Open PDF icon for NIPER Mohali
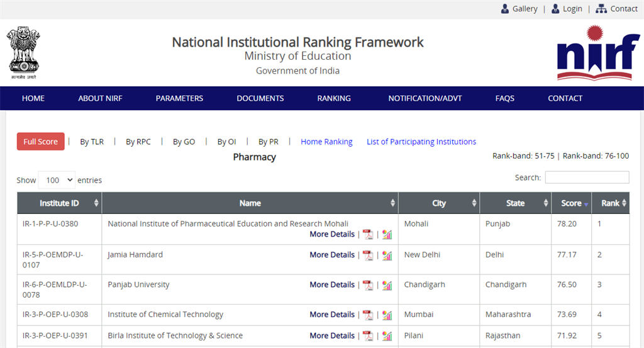This screenshot has width=644, height=348. click(367, 234)
